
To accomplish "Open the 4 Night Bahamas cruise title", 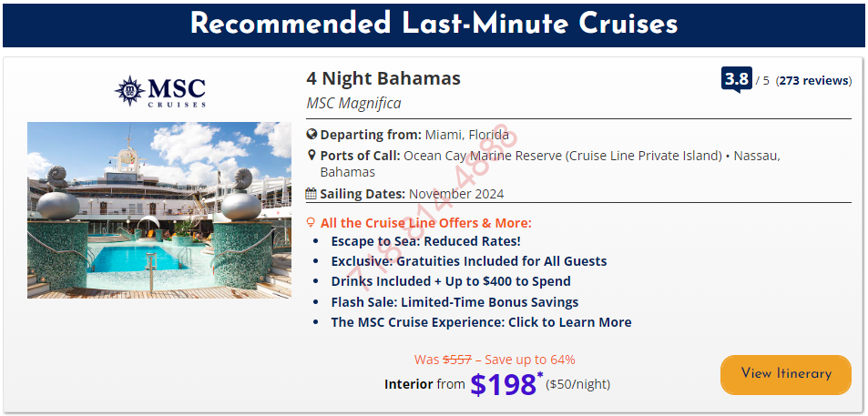I will coord(383,78).
